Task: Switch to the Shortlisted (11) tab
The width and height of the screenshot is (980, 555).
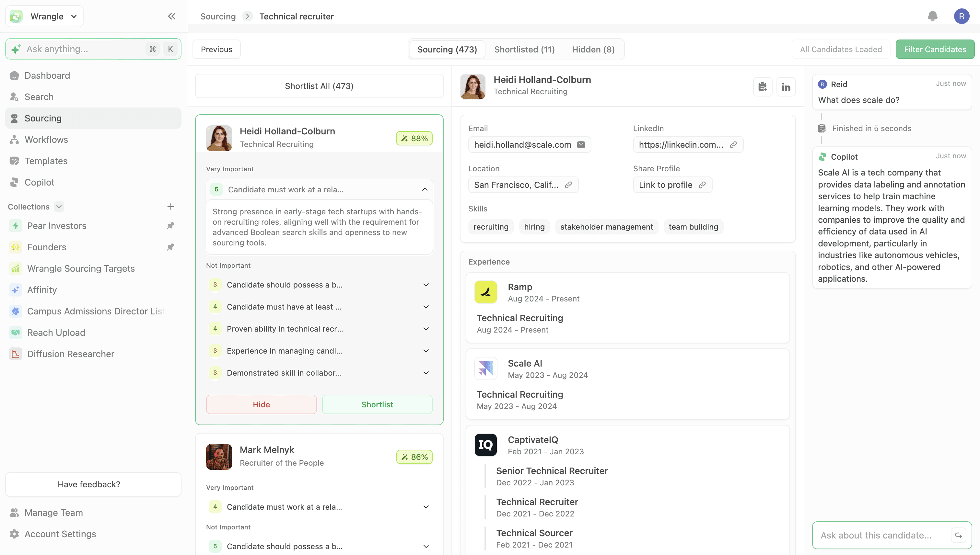Action: [x=525, y=49]
